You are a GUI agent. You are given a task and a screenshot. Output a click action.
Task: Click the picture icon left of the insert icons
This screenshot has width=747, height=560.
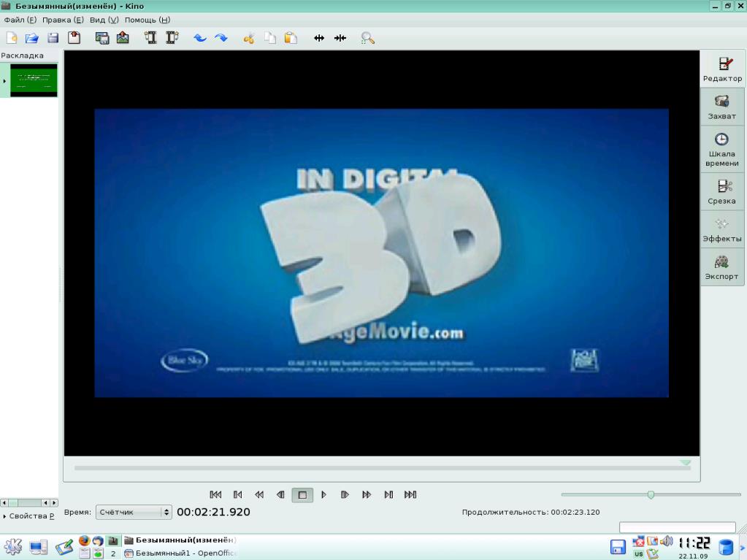click(123, 38)
